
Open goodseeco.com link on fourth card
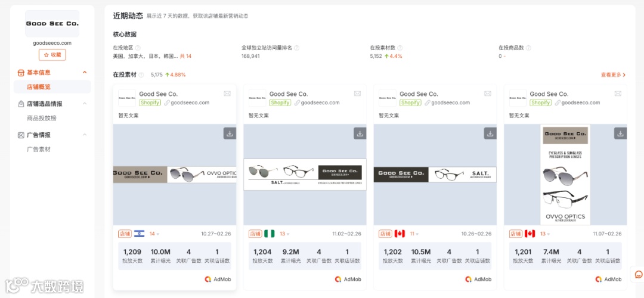581,103
